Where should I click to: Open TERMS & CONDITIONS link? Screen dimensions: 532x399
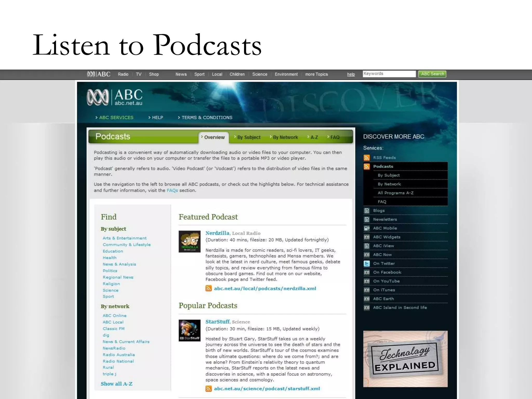click(x=207, y=118)
